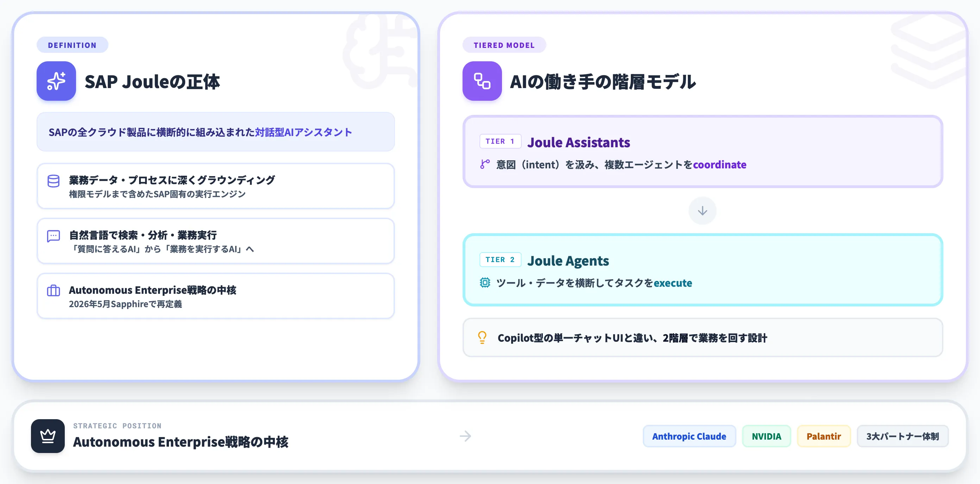Click the TIER 2 label
Viewport: 980px width, 484px height.
coord(500,260)
